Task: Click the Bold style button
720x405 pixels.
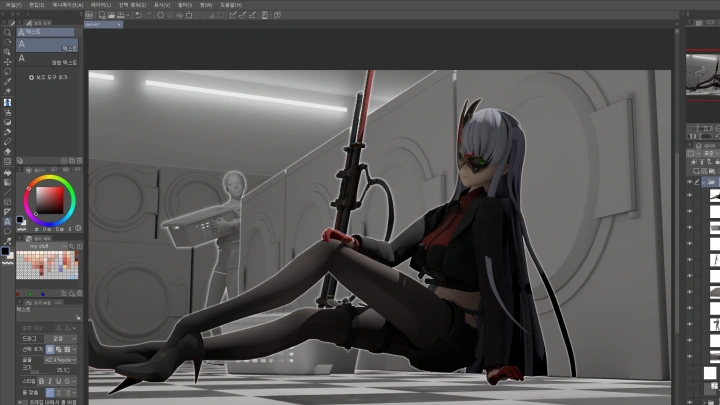Action: pyautogui.click(x=42, y=381)
